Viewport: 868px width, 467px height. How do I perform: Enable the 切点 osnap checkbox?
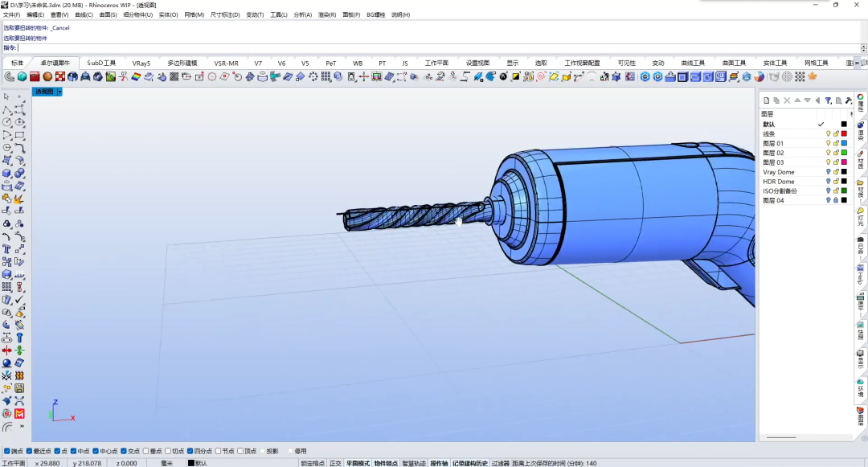point(168,451)
